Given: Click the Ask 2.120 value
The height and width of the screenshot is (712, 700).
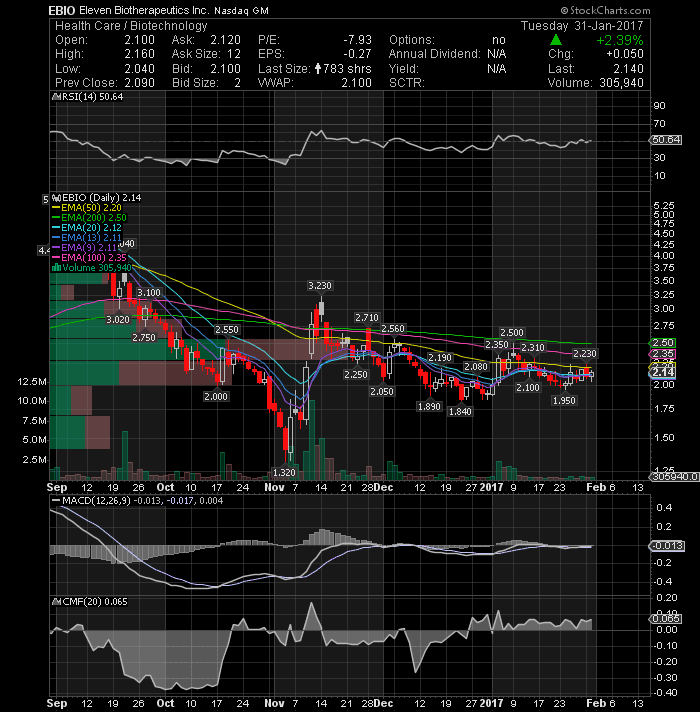Looking at the screenshot, I should point(226,40).
